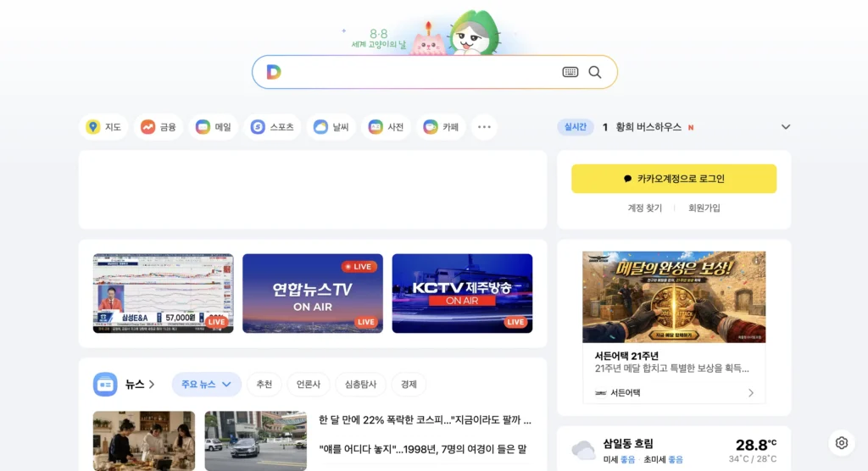Screen dimensions: 868x471
Task: Select the 심층탐사 news tab
Action: tap(360, 384)
